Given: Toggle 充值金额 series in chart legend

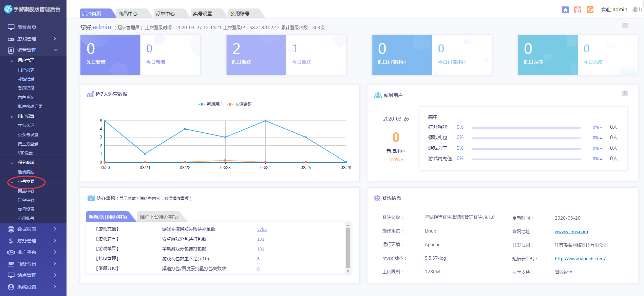Looking at the screenshot, I should 239,104.
